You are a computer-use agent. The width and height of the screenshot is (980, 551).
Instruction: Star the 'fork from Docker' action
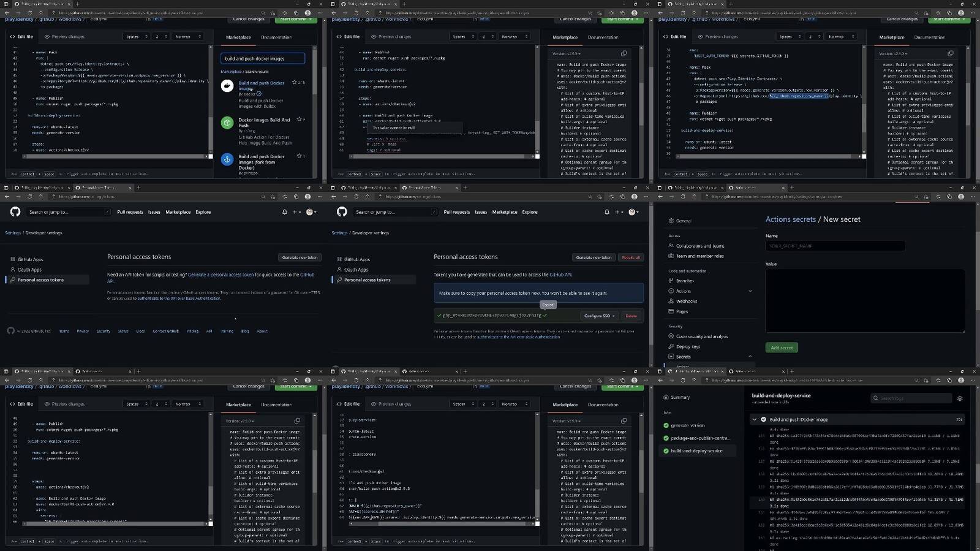coord(299,156)
